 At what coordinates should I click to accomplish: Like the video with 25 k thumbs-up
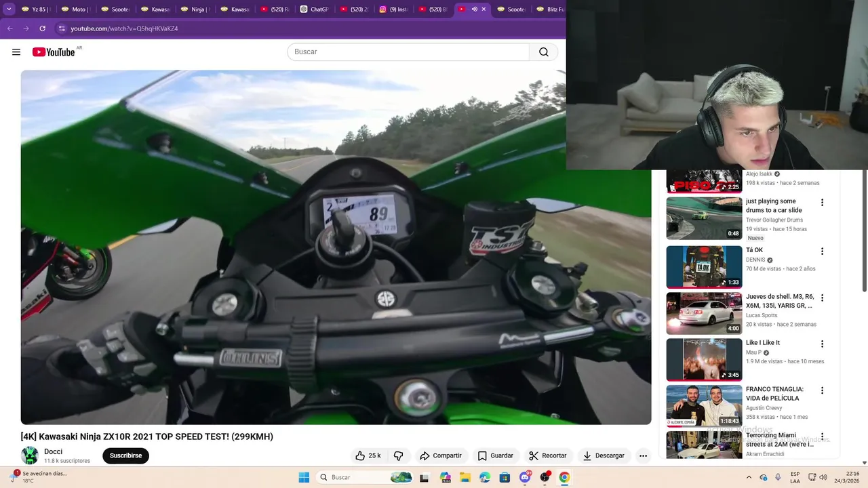368,455
